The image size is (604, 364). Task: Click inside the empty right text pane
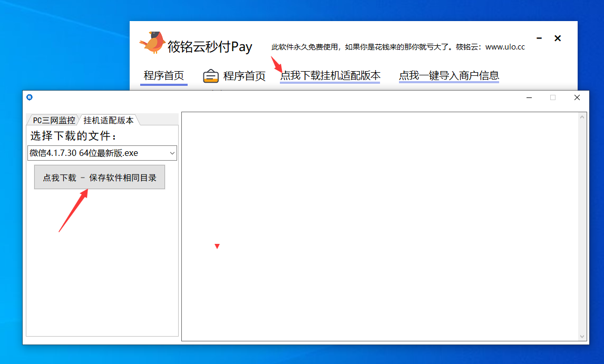click(380, 227)
